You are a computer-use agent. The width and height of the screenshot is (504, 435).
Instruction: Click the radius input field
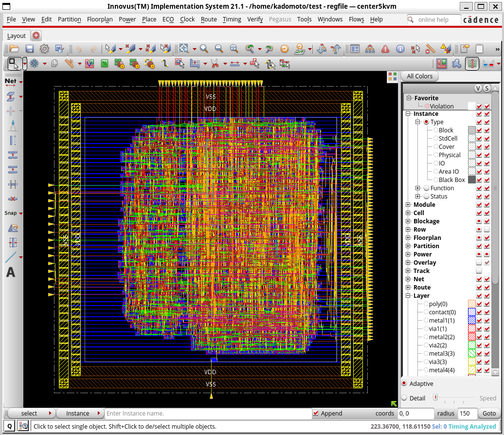467,413
